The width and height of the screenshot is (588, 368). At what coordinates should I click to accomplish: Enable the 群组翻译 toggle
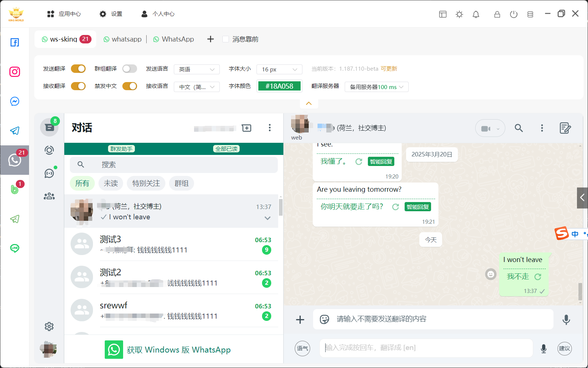click(129, 68)
